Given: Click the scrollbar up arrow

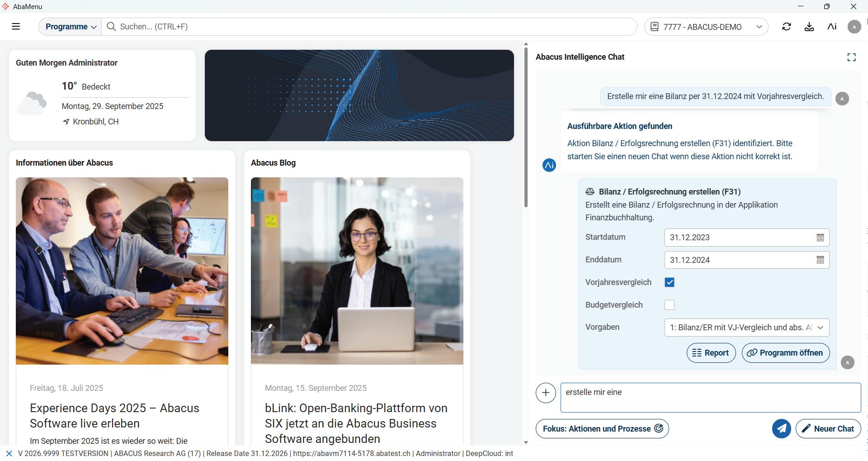Looking at the screenshot, I should (526, 44).
